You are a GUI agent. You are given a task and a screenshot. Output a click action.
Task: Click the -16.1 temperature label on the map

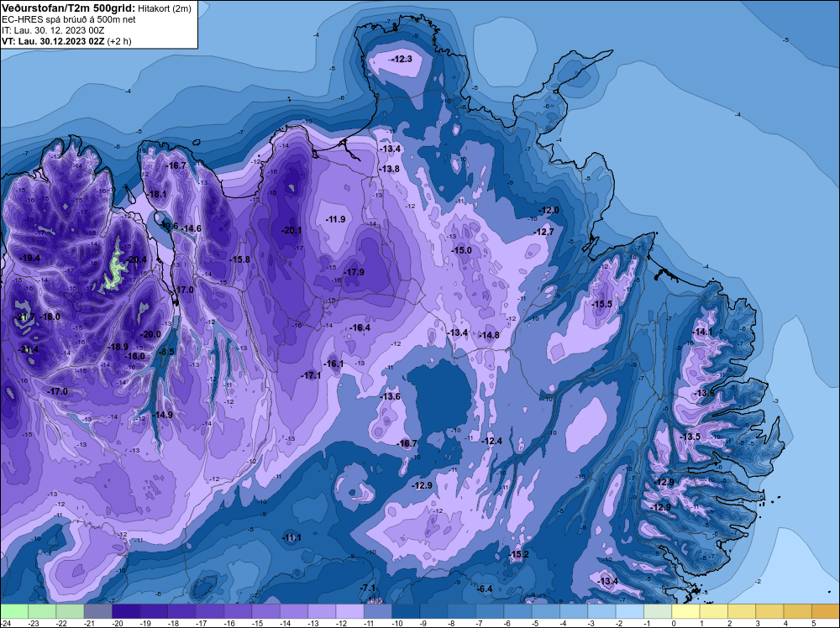[333, 364]
